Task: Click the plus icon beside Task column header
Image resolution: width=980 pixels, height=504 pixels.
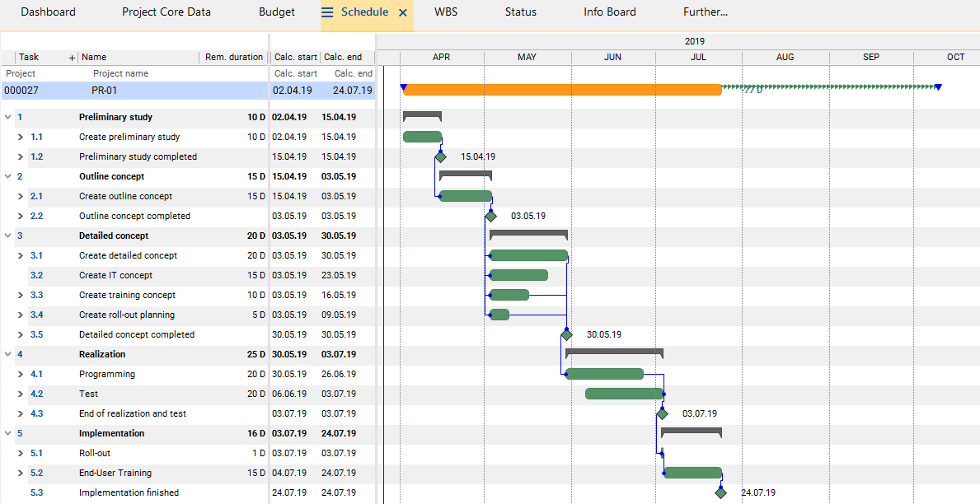Action: 72,58
